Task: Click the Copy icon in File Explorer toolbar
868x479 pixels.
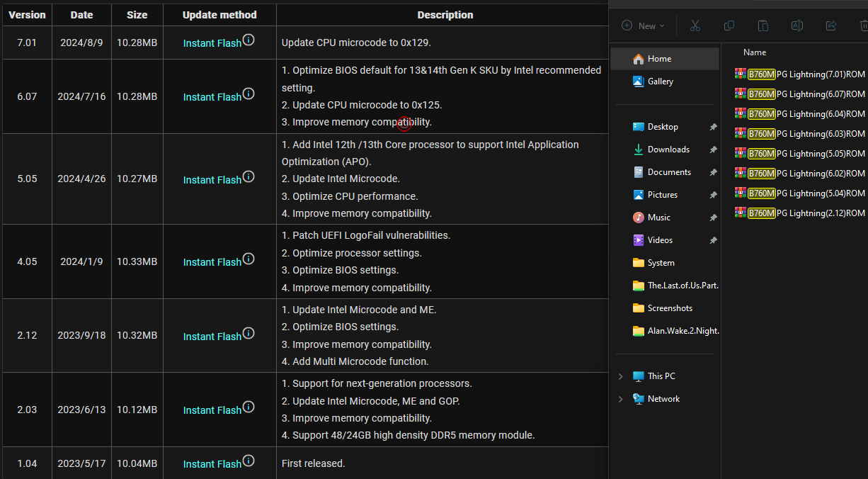Action: pyautogui.click(x=729, y=26)
